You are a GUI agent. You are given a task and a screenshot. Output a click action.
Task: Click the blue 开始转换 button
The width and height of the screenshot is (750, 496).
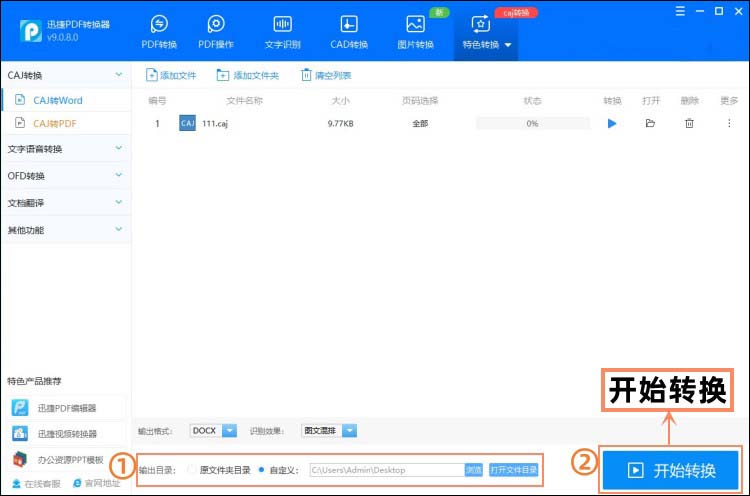tap(670, 470)
